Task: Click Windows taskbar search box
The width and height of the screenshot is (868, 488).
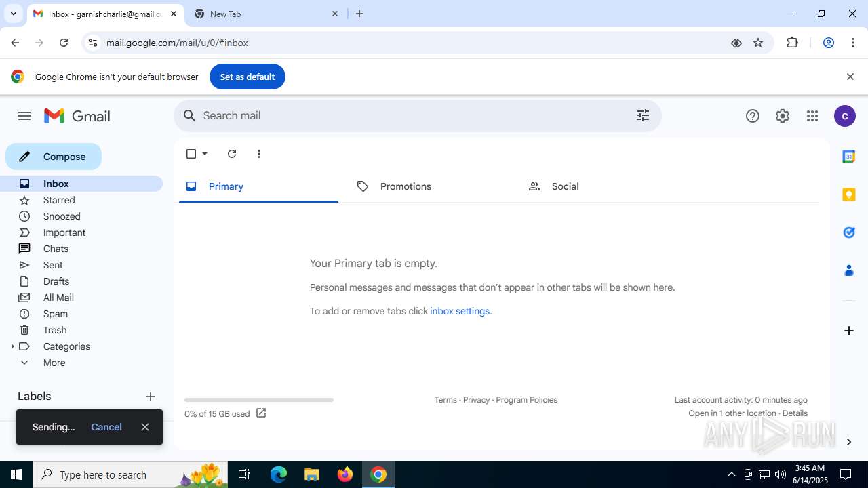Action: point(130,474)
